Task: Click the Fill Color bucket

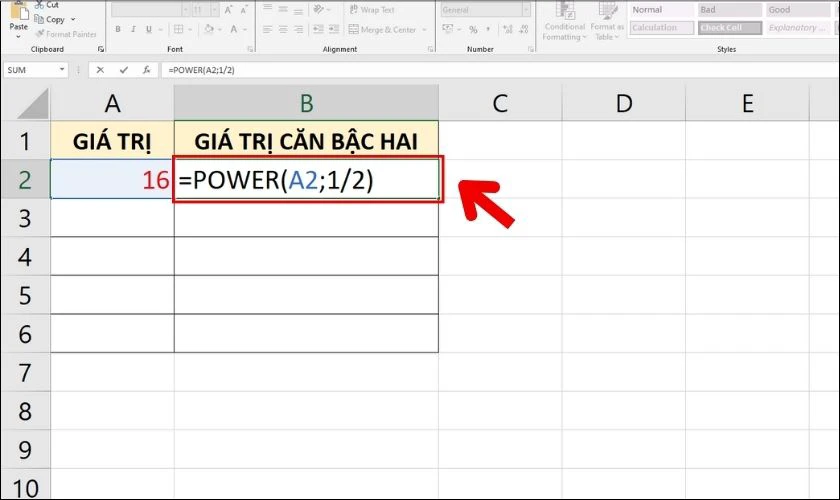Action: coord(209,29)
